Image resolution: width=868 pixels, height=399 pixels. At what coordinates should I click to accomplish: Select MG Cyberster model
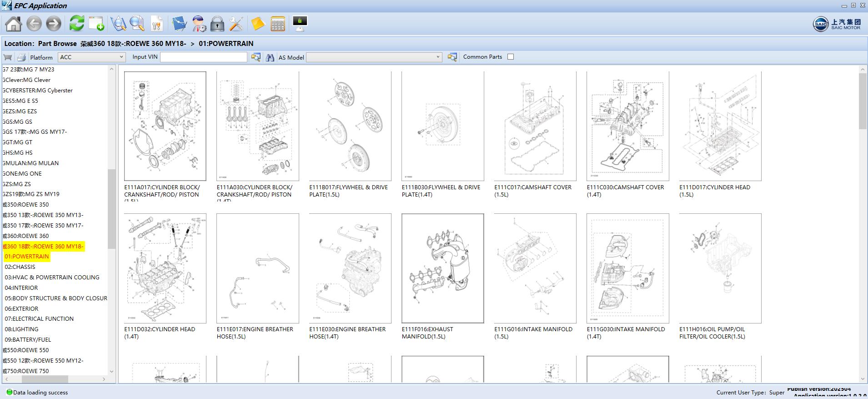[38, 91]
